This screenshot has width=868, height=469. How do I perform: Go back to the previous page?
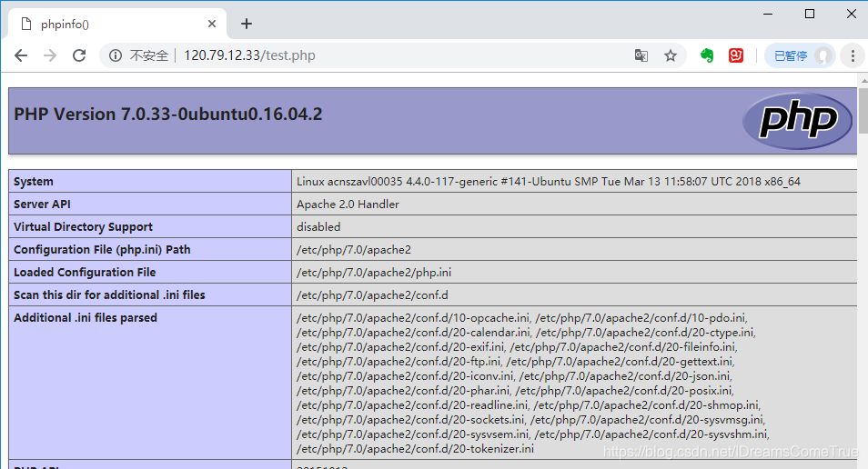(x=21, y=55)
